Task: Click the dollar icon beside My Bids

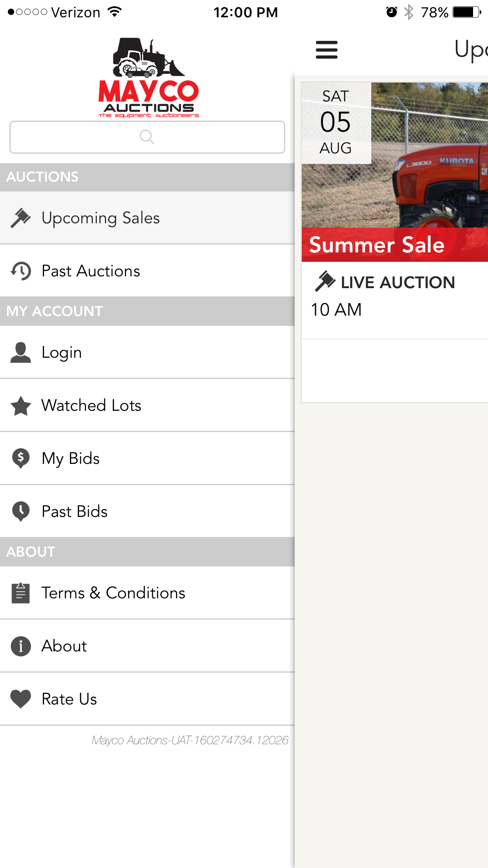Action: point(20,458)
